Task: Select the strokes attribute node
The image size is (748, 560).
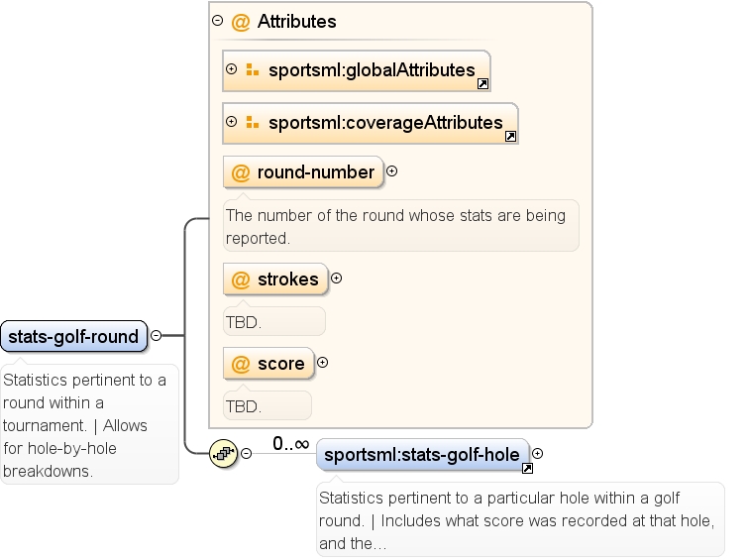Action: pos(275,280)
